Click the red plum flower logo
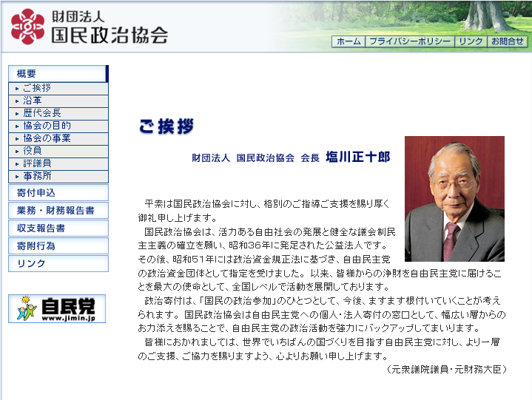Viewport: 532px width, 400px height. 28,27
